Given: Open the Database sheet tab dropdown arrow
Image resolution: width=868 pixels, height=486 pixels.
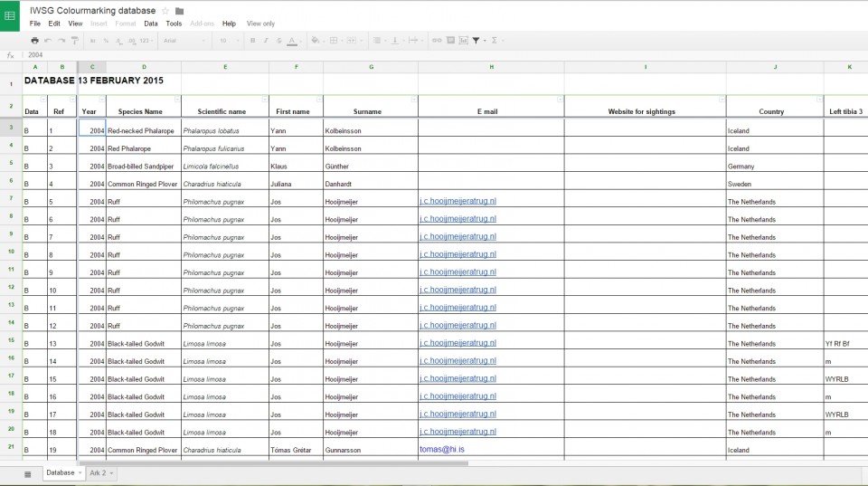Looking at the screenshot, I should click(x=80, y=473).
